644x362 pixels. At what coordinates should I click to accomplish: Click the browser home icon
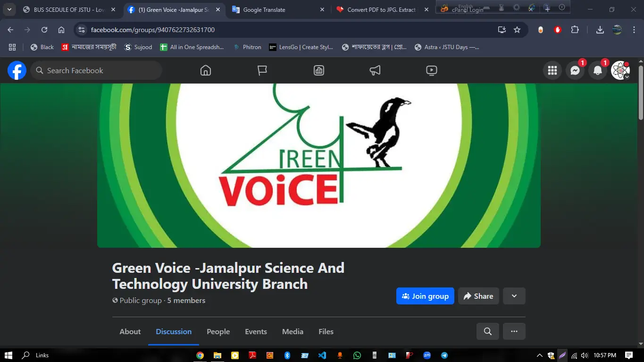click(61, 30)
